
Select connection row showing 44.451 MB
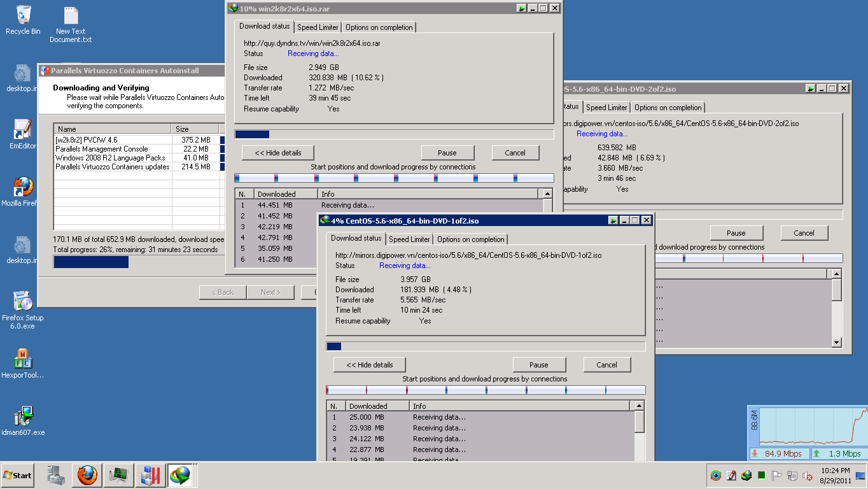pos(389,205)
